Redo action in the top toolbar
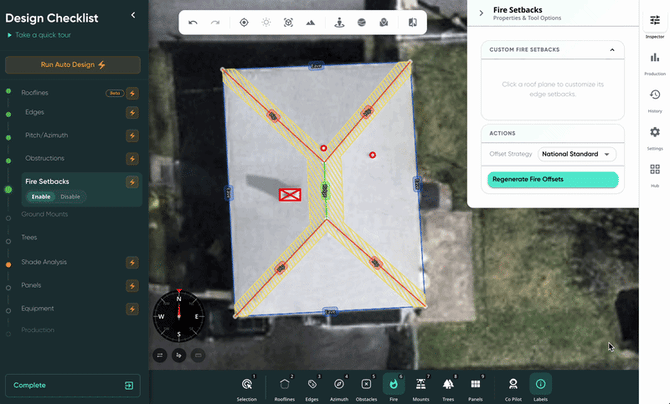670x404 pixels. [215, 23]
